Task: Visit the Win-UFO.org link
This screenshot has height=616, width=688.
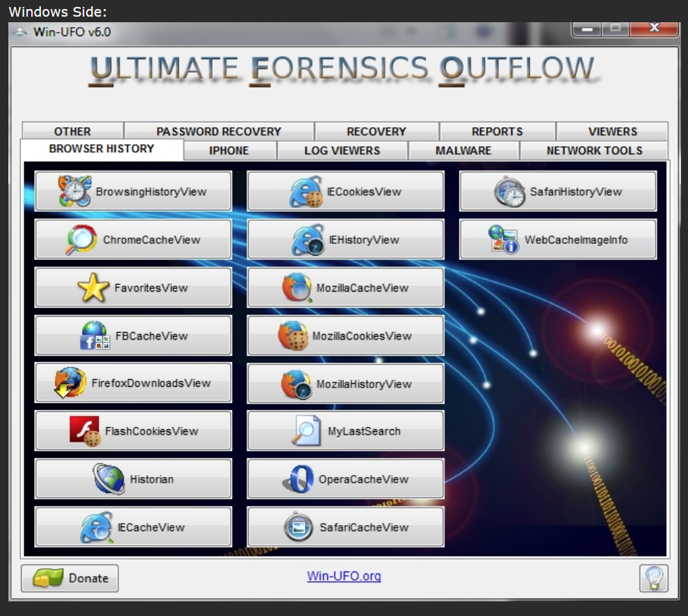Action: pyautogui.click(x=344, y=576)
